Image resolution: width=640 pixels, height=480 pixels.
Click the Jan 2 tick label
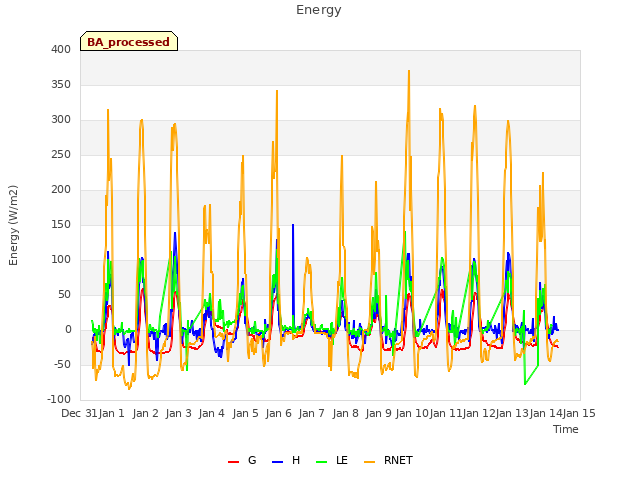145,413
